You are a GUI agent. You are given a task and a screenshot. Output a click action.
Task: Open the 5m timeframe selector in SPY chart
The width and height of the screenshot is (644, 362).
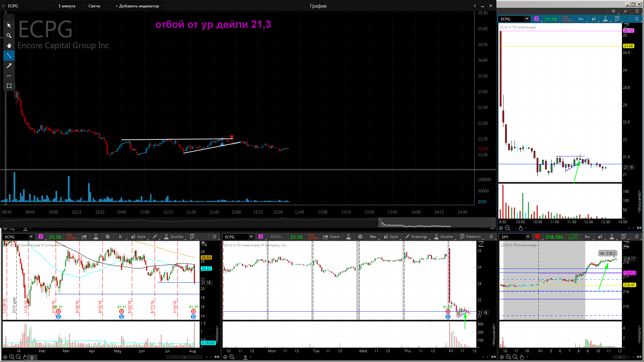coord(587,237)
